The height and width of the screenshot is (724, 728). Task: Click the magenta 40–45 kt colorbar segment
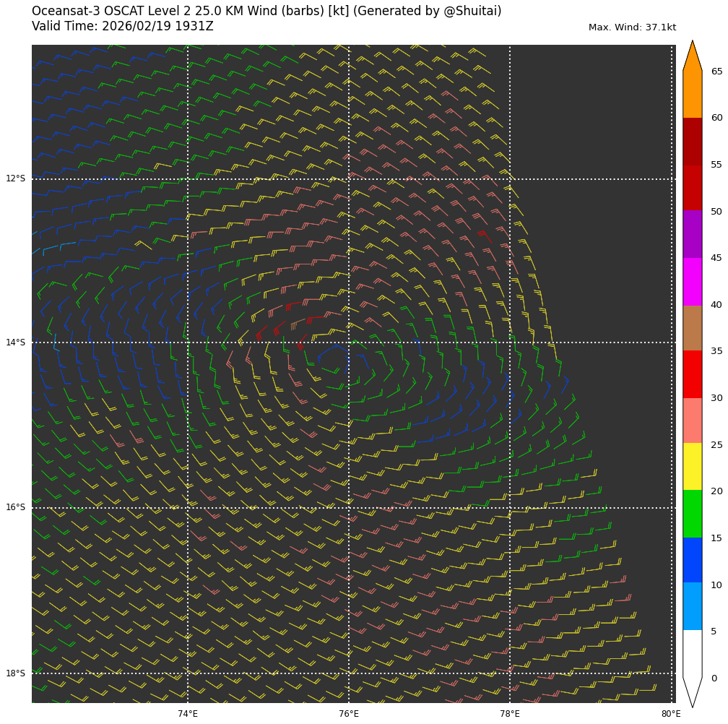pyautogui.click(x=692, y=282)
